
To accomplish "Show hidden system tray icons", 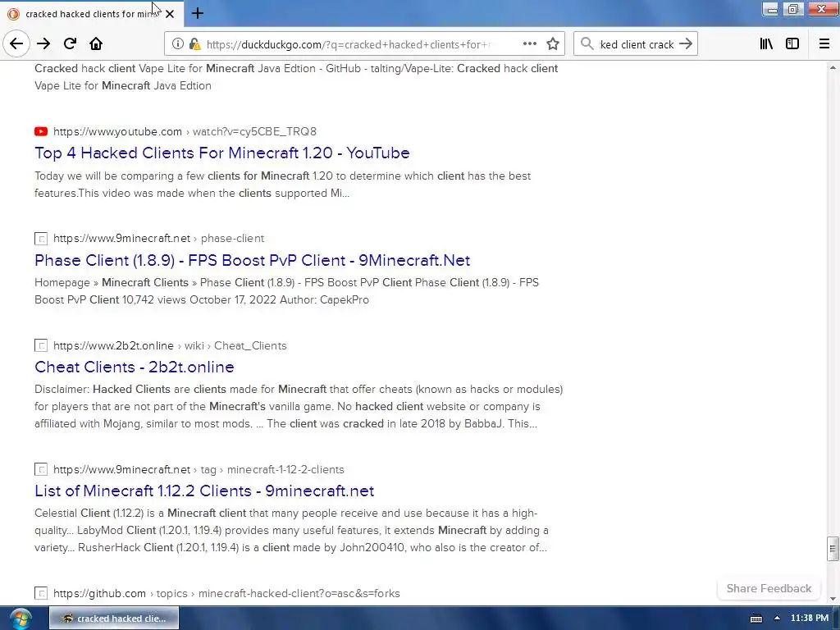I will click(777, 619).
